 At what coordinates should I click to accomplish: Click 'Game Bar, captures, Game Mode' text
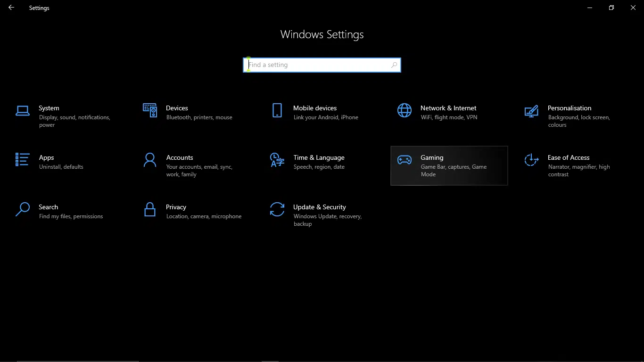(454, 171)
